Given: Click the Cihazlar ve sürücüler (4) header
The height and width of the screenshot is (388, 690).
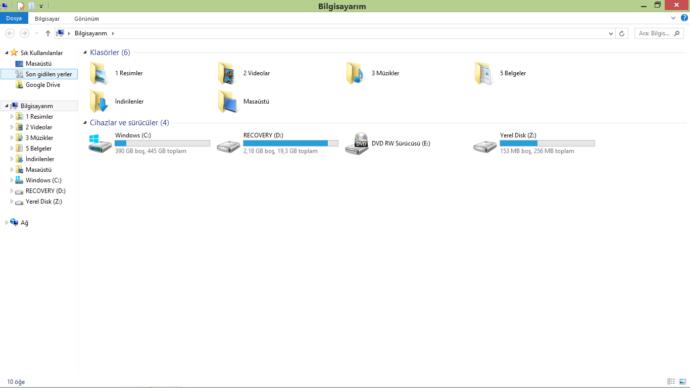Looking at the screenshot, I should 129,123.
